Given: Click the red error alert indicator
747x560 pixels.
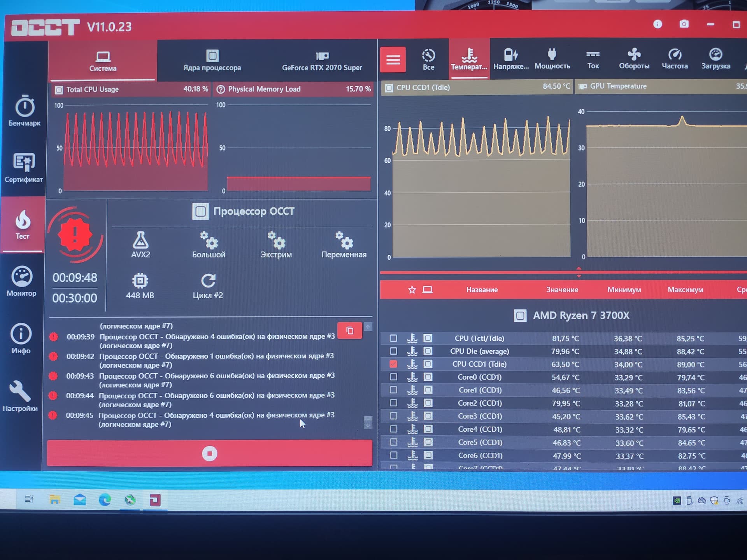Looking at the screenshot, I should tap(75, 234).
